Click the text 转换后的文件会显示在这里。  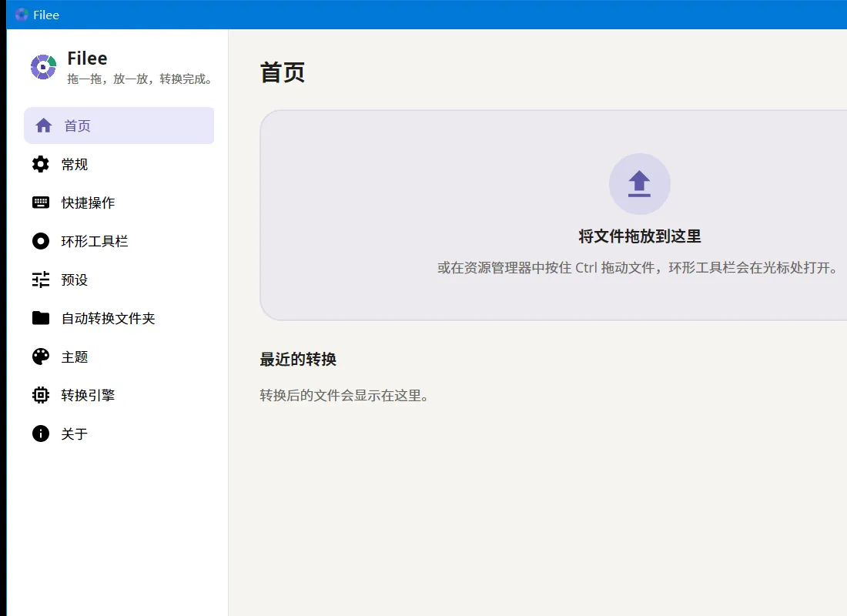pyautogui.click(x=345, y=396)
